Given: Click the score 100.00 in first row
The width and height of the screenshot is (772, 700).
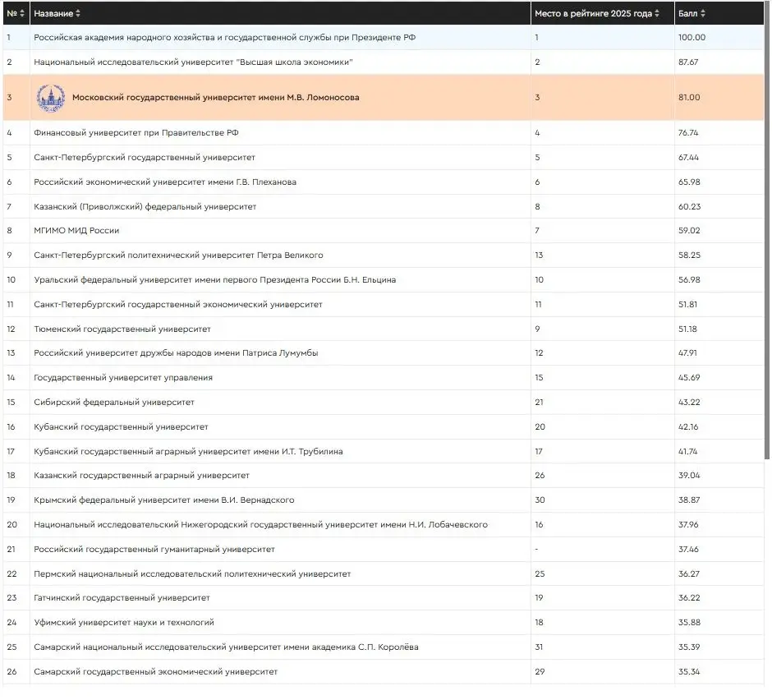Looking at the screenshot, I should click(692, 38).
